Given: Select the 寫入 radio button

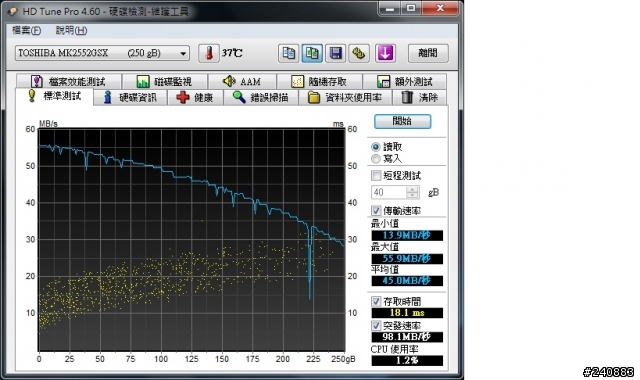Looking at the screenshot, I should click(376, 158).
